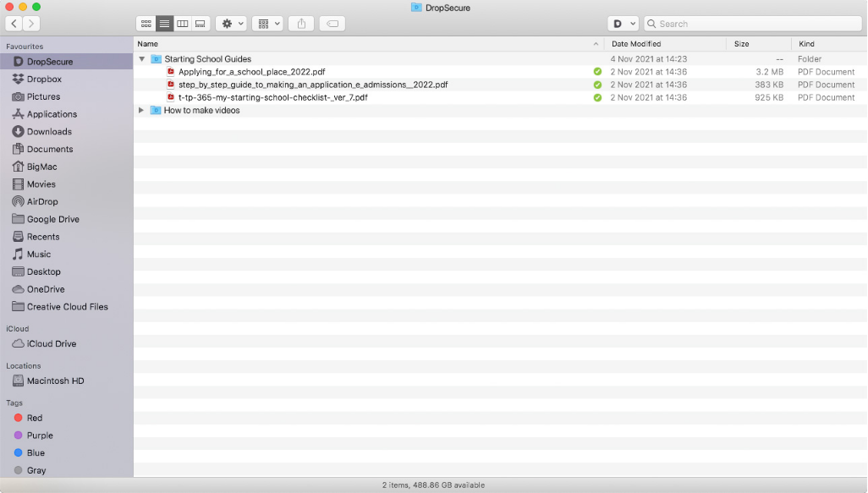Click sync checkmark for t-tp-365 checklist PDF
Screen dimensions: 868x493
pos(597,97)
